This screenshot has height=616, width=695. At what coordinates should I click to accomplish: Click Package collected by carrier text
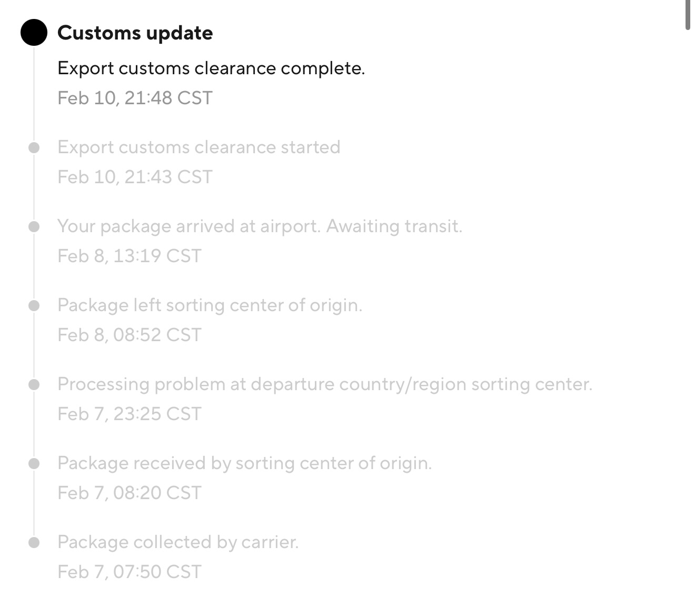pos(178,542)
